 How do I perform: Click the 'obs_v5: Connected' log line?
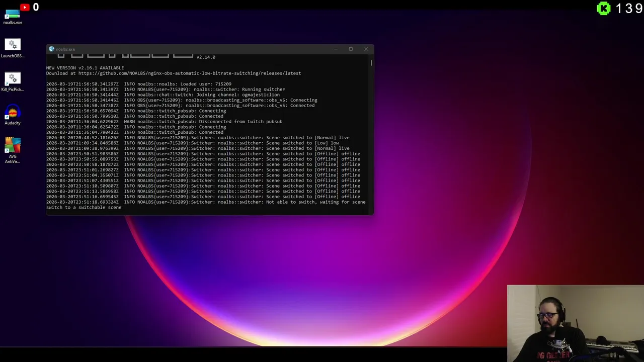point(181,106)
